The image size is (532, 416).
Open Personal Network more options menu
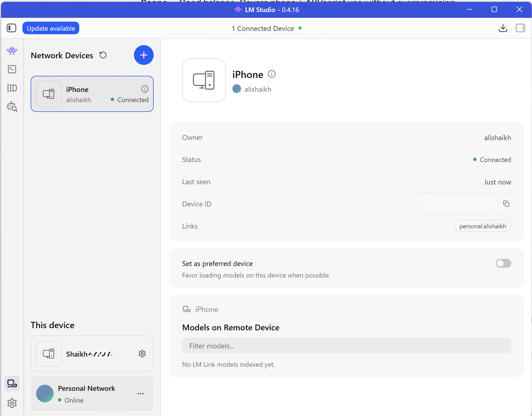(x=141, y=394)
